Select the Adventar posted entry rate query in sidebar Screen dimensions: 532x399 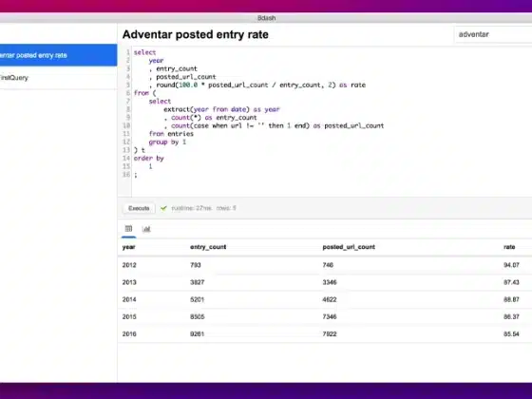(58, 55)
